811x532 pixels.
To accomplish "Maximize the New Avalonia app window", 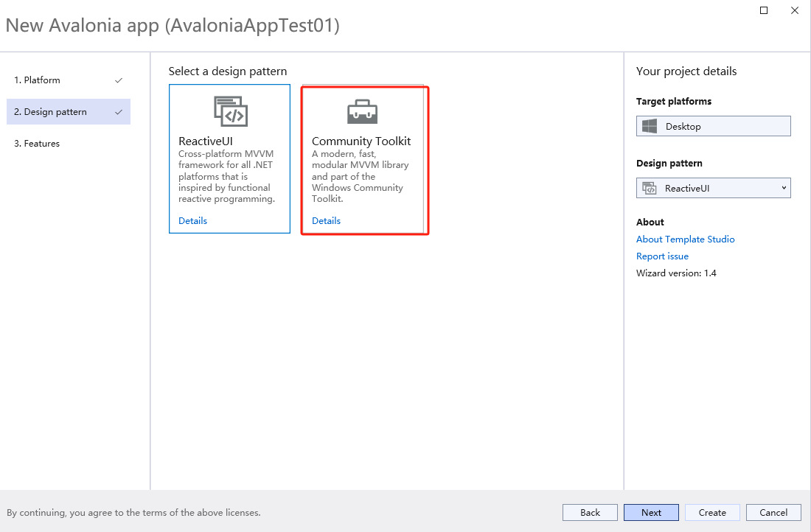I will (763, 10).
